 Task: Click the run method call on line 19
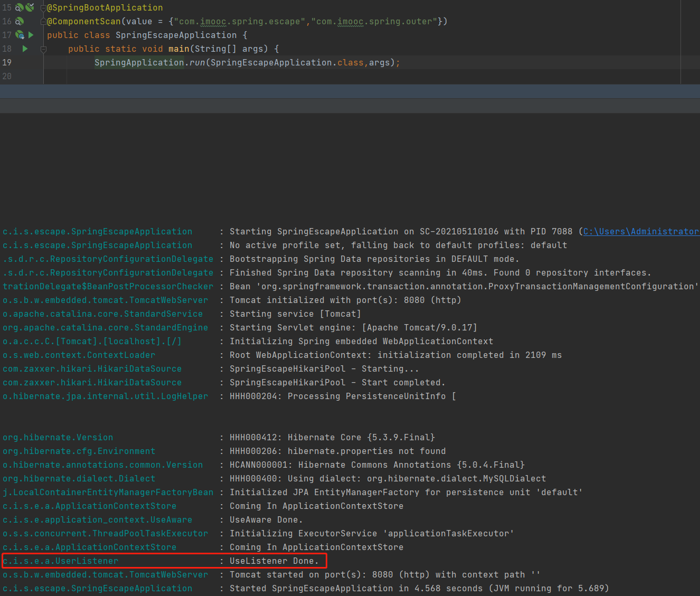click(197, 62)
